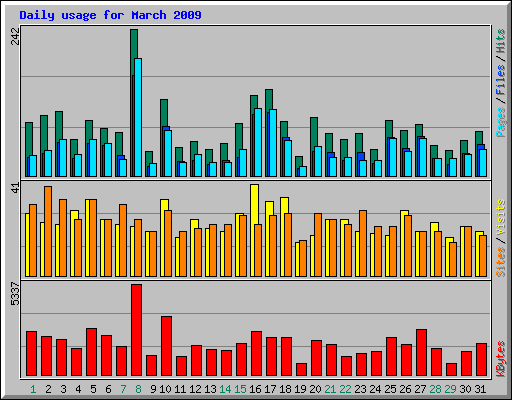Click day '18' on the x-axis
This screenshot has height=400, width=512.
point(285,389)
